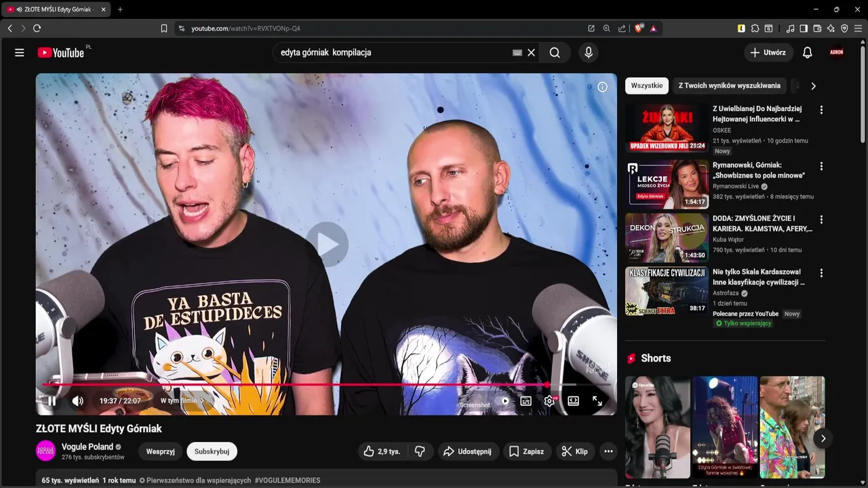Viewport: 868px width, 488px height.
Task: Select the 'Z Twoich wyników wyszukiwania' chip
Action: (x=729, y=85)
